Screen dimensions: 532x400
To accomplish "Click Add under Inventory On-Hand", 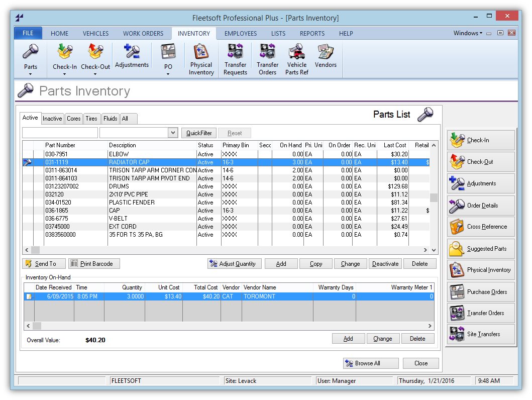I will pyautogui.click(x=349, y=339).
